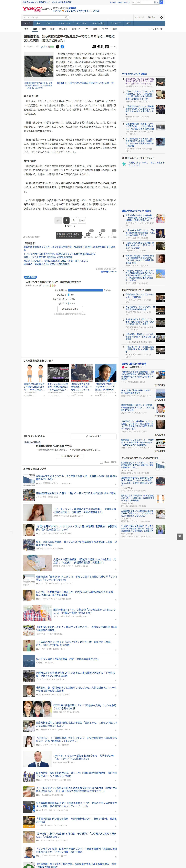
Task: Click the 次へ pagination button
Action: point(81,220)
